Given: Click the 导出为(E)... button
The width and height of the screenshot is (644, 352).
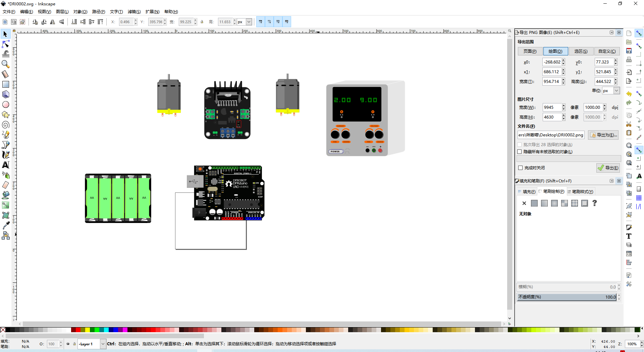Looking at the screenshot, I should [603, 135].
